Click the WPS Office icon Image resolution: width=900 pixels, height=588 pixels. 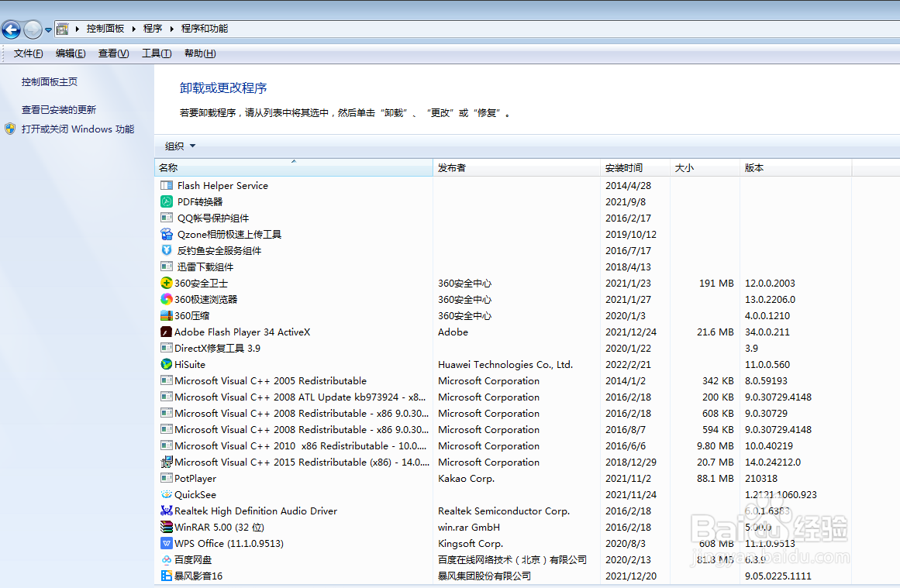click(x=167, y=543)
